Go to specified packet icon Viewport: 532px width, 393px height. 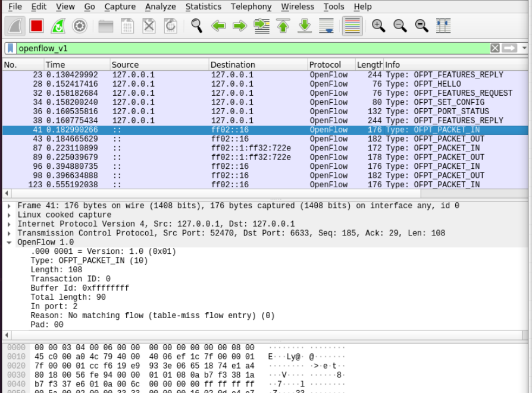click(262, 26)
